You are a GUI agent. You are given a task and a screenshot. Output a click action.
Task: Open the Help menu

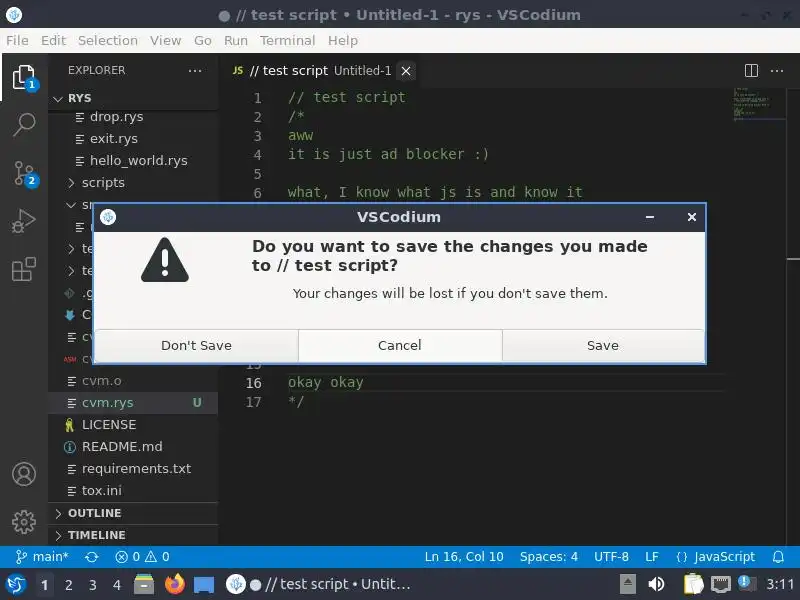click(x=343, y=41)
